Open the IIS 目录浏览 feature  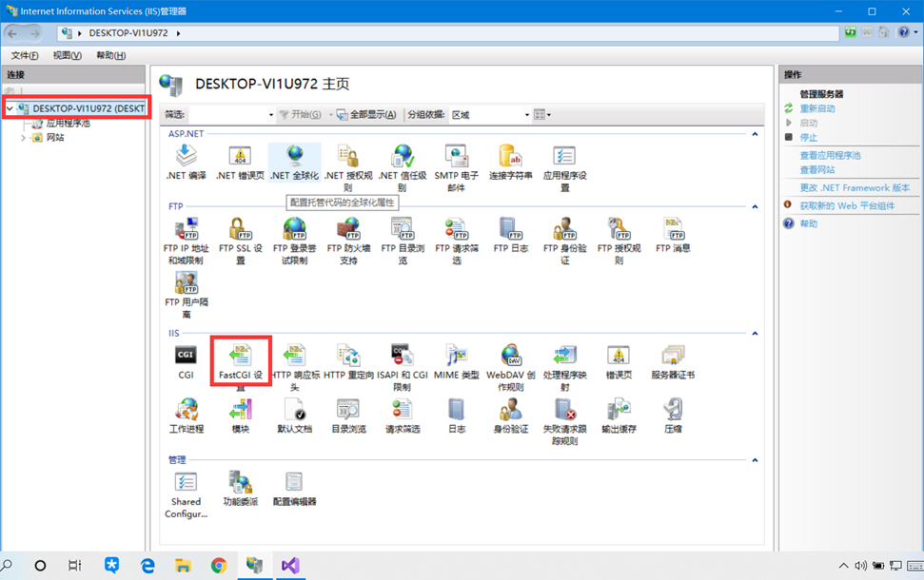348,416
